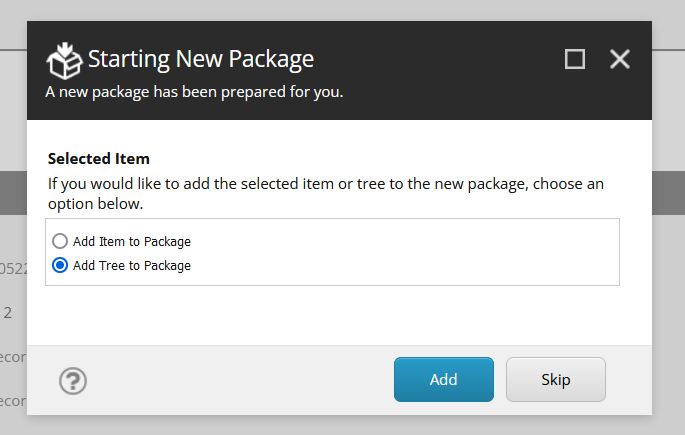
Task: Click the dark gray background bar right of dialog
Action: point(668,192)
